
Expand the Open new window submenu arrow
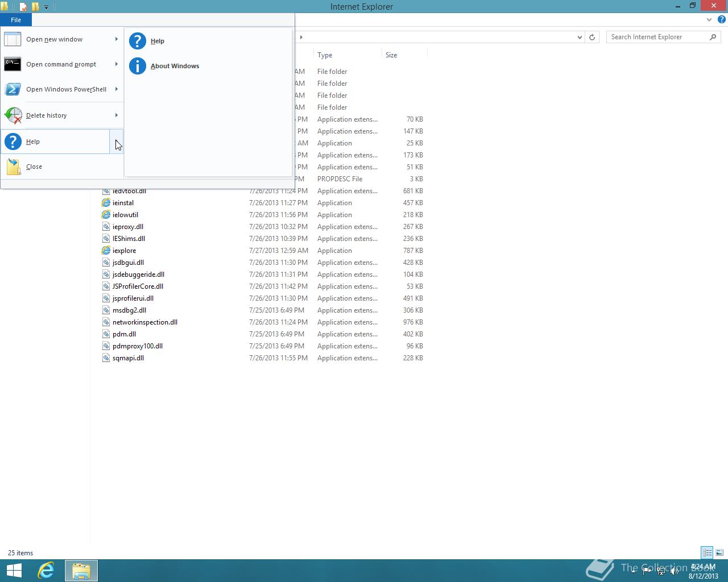coord(116,39)
